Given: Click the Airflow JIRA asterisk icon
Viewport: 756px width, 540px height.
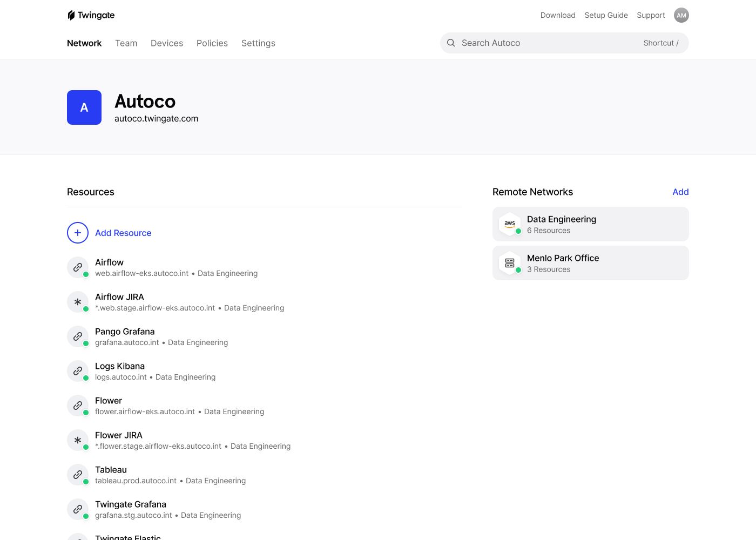Looking at the screenshot, I should pos(78,302).
